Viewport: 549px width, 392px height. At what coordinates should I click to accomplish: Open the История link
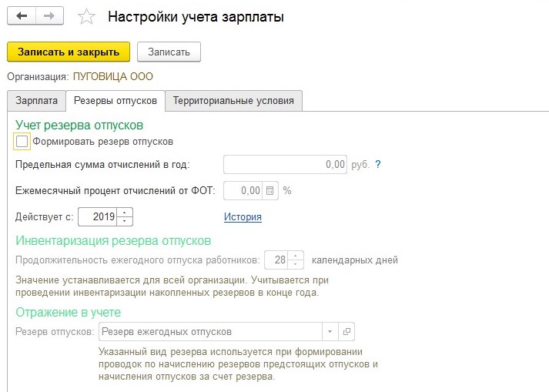[x=243, y=217]
